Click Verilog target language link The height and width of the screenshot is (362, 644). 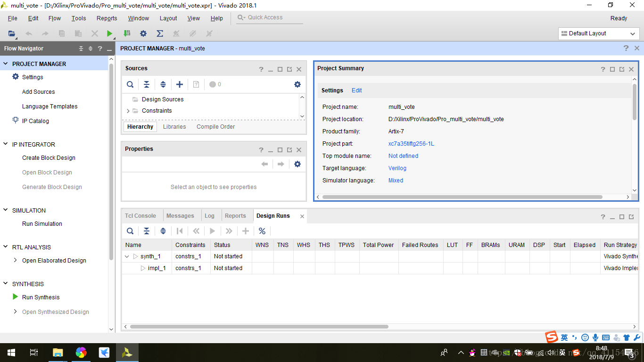[x=397, y=168]
